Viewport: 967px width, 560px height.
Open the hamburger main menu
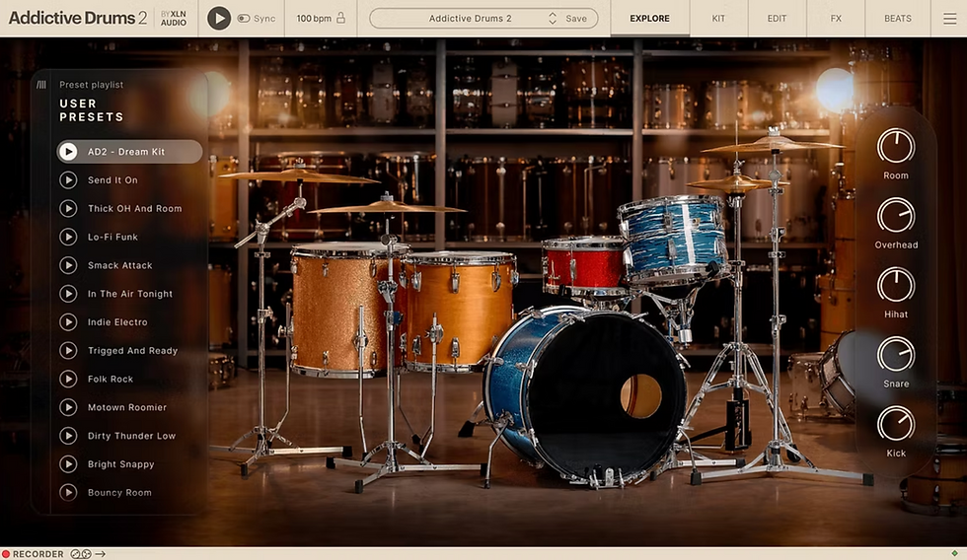[x=949, y=19]
